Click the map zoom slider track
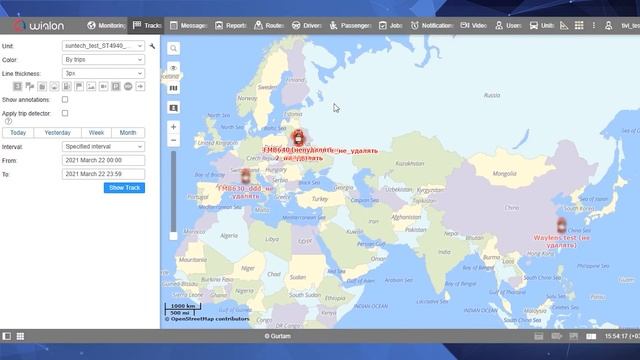Image resolution: width=640 pixels, height=360 pixels. point(173,192)
